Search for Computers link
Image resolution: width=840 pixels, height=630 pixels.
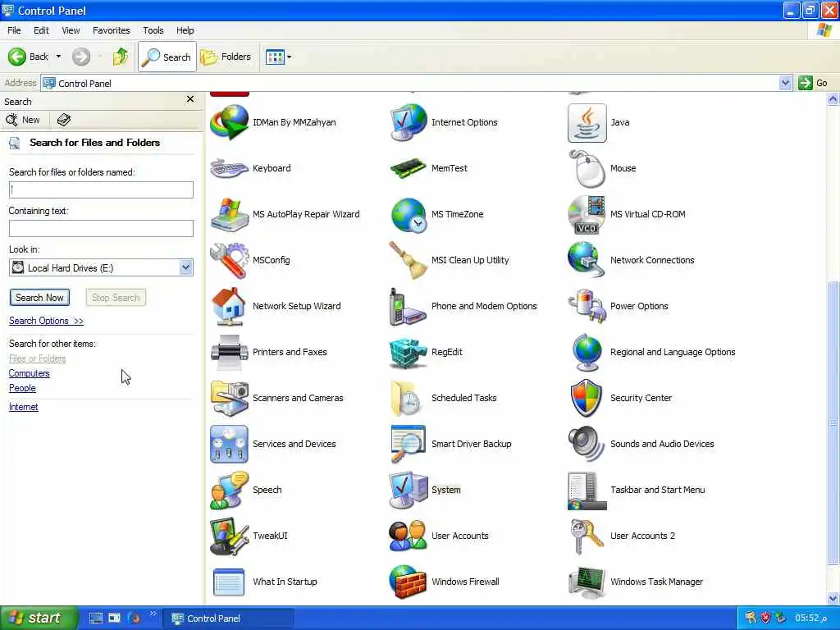pos(29,373)
